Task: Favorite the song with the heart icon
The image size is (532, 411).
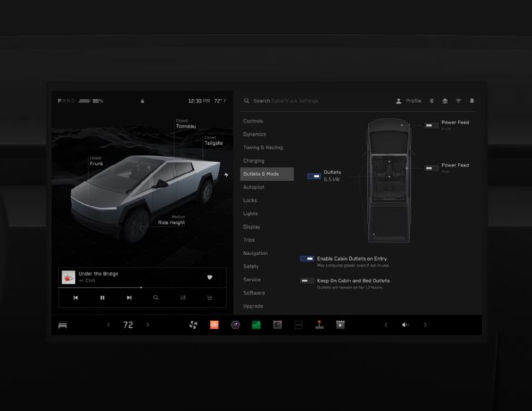Action: (x=210, y=277)
